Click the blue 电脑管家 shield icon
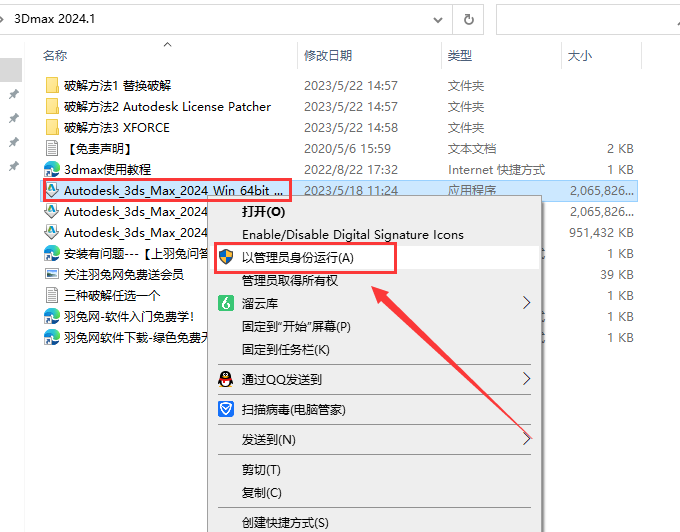The height and width of the screenshot is (532, 680). [226, 409]
